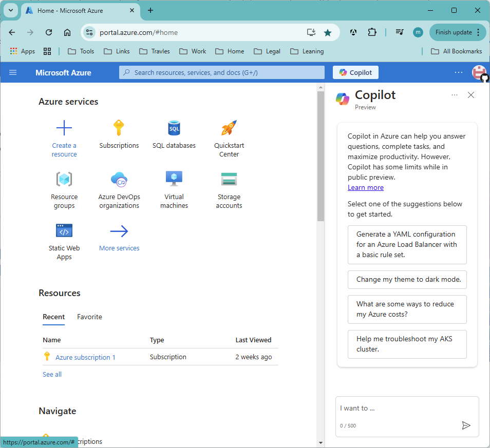
Task: Click the browser back arrow
Action: [x=12, y=32]
